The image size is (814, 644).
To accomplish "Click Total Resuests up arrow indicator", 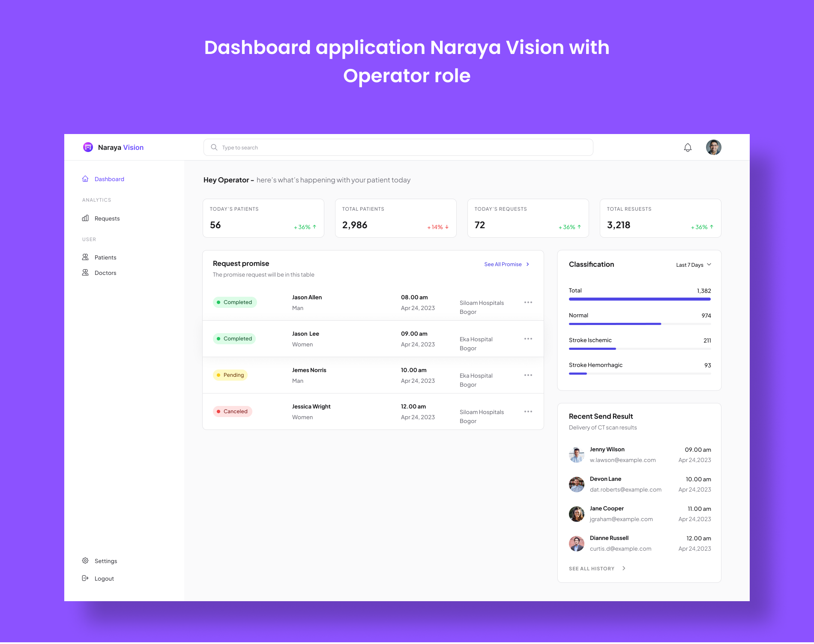I will point(712,227).
